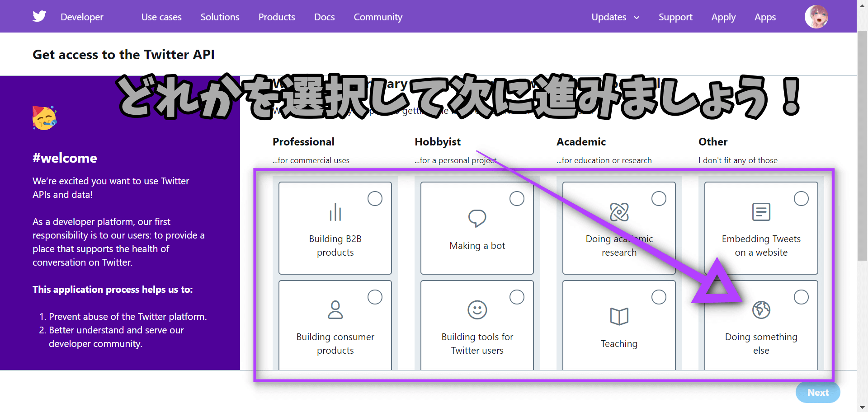Image resolution: width=868 pixels, height=412 pixels.
Task: Expand the Updates dropdown menu
Action: [x=615, y=17]
